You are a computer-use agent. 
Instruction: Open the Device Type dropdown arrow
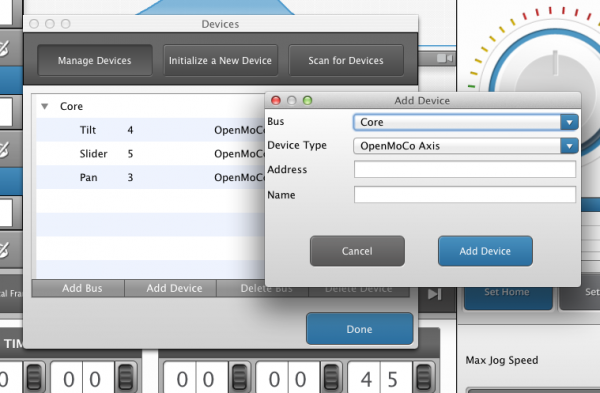[x=569, y=146]
